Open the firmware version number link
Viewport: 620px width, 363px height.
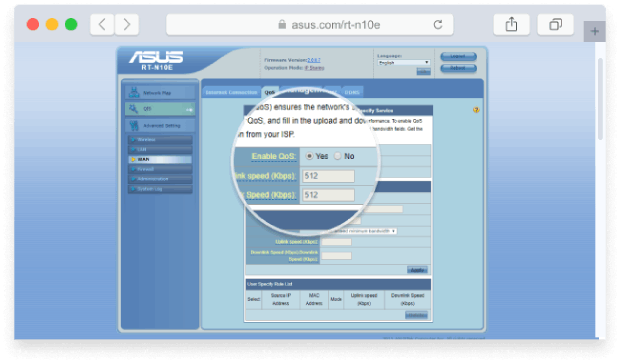pyautogui.click(x=314, y=60)
